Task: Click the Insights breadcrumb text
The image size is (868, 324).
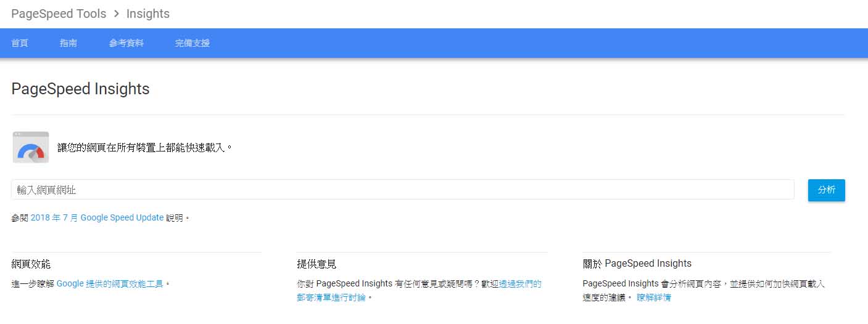Action: pyautogui.click(x=148, y=14)
